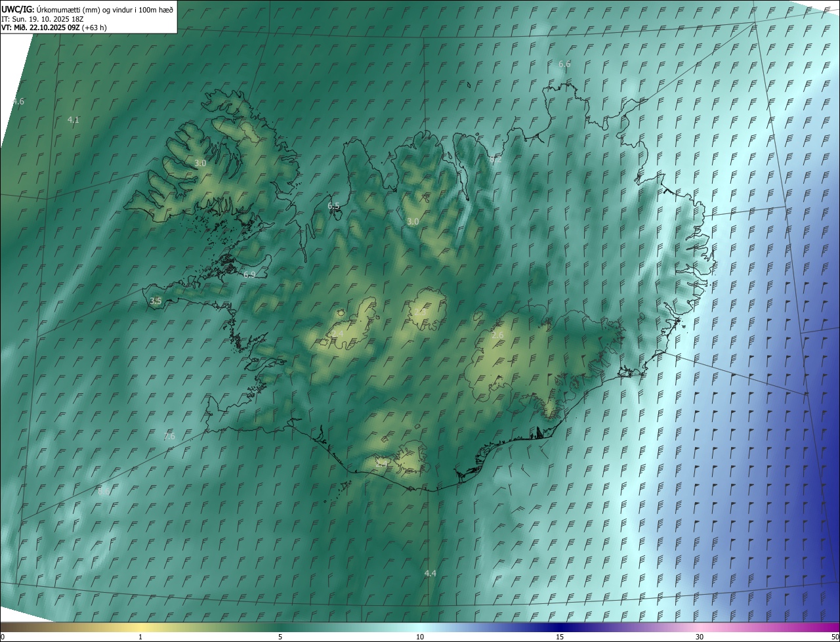
Task: Click the 3.0 value between the 6.5 and 8.2 labels
Action: click(x=413, y=222)
